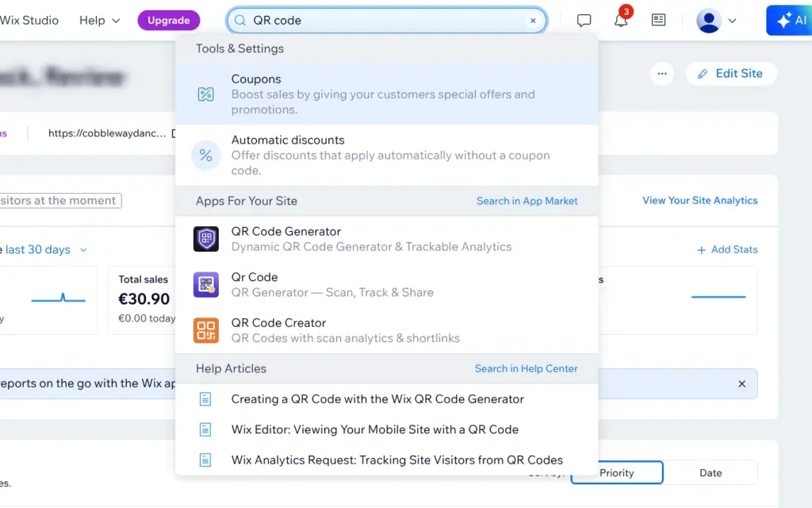This screenshot has width=812, height=508.
Task: Click document icon beside Wix Editor article
Action: point(205,429)
